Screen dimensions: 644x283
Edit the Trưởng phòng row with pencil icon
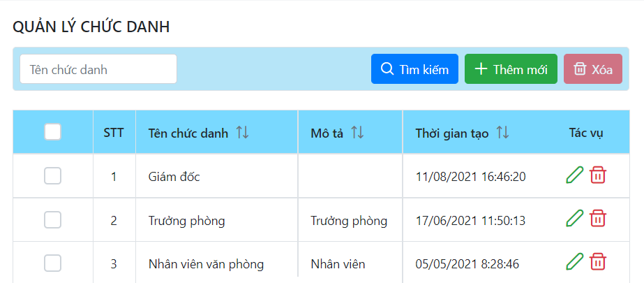[x=574, y=219]
